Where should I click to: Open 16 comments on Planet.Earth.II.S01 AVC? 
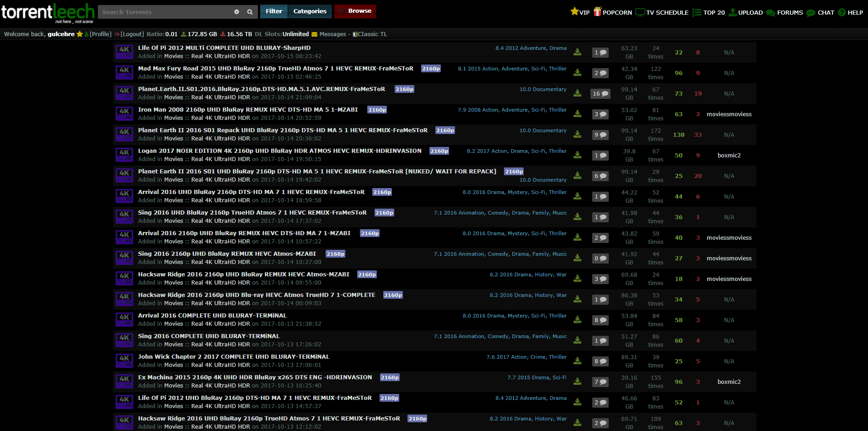pos(600,93)
